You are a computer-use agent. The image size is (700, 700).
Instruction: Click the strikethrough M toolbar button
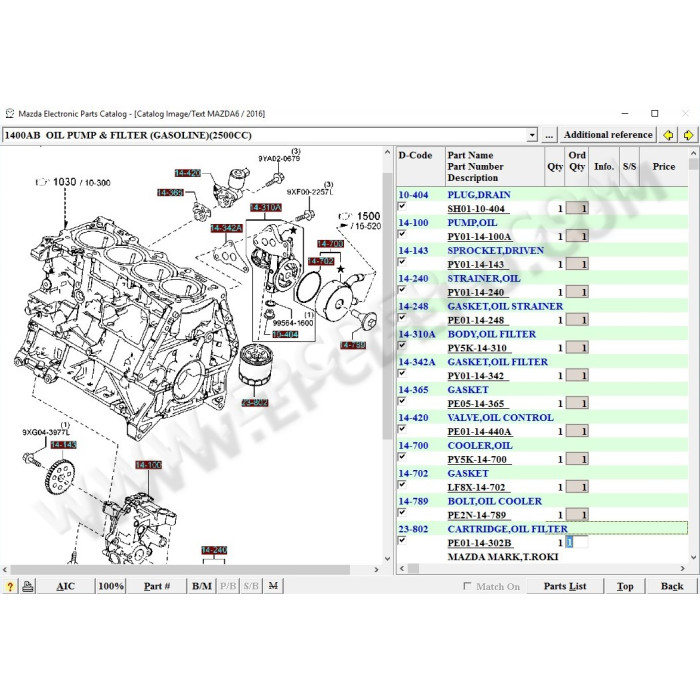273,586
